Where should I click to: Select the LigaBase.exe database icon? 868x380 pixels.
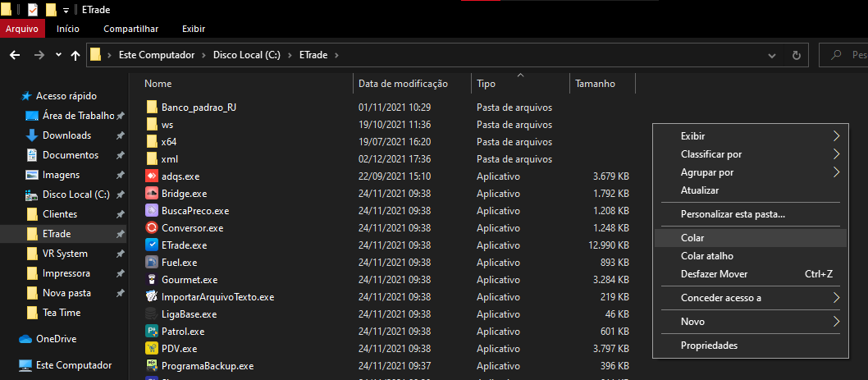tap(152, 314)
